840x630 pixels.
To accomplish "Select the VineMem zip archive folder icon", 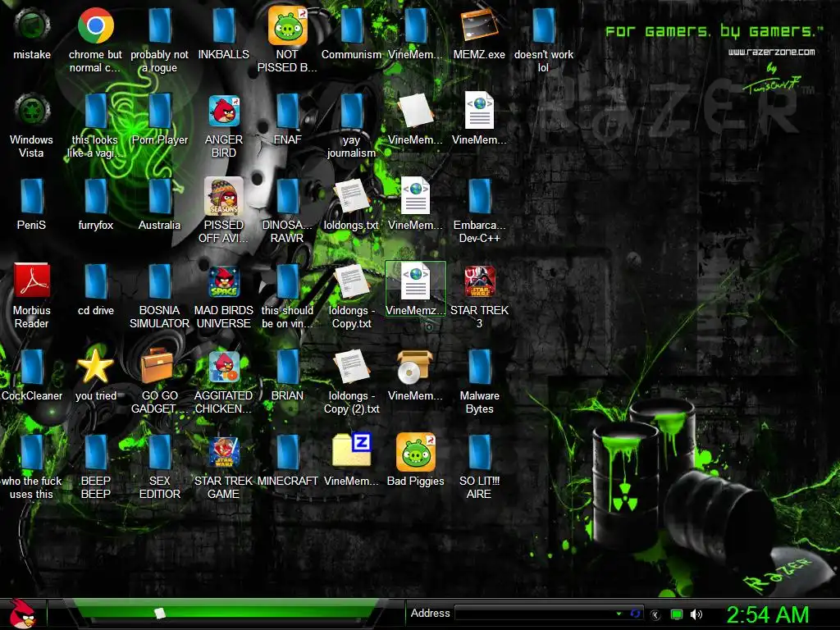I will click(351, 450).
